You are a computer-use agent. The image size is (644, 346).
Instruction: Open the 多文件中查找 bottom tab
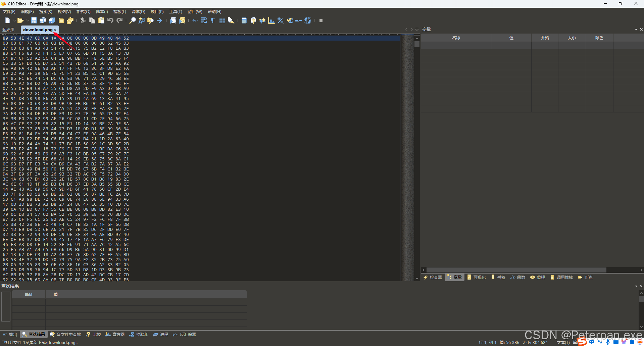point(65,335)
